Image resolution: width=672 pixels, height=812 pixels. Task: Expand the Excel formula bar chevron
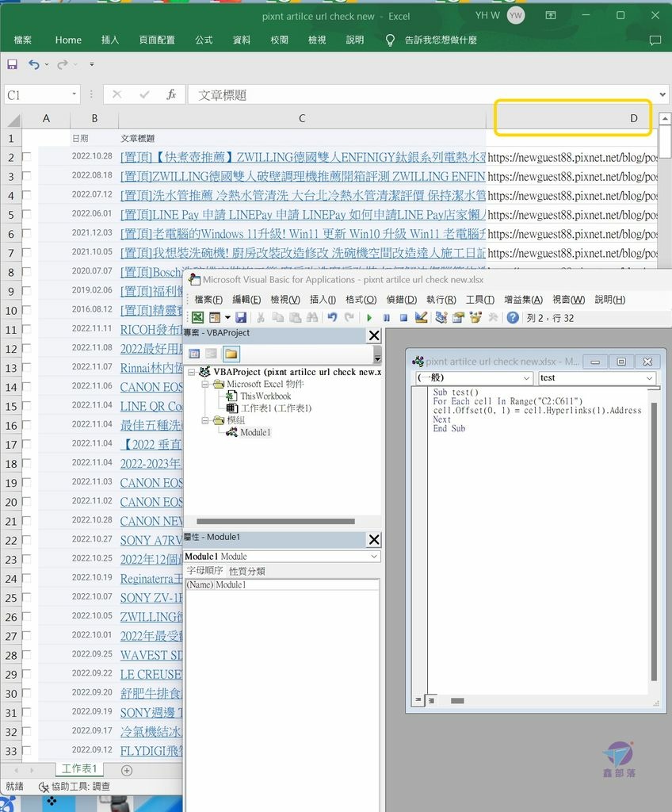662,94
